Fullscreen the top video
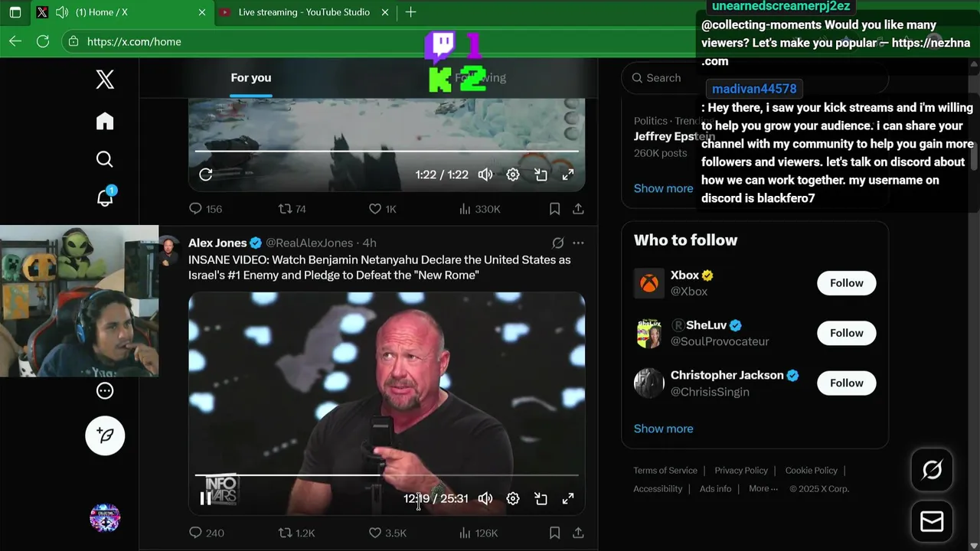The image size is (980, 551). (568, 174)
